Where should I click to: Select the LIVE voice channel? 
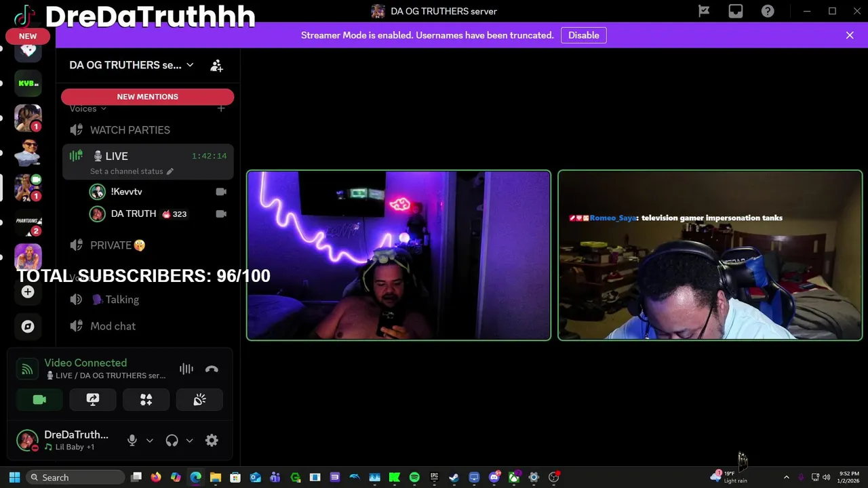(148, 156)
